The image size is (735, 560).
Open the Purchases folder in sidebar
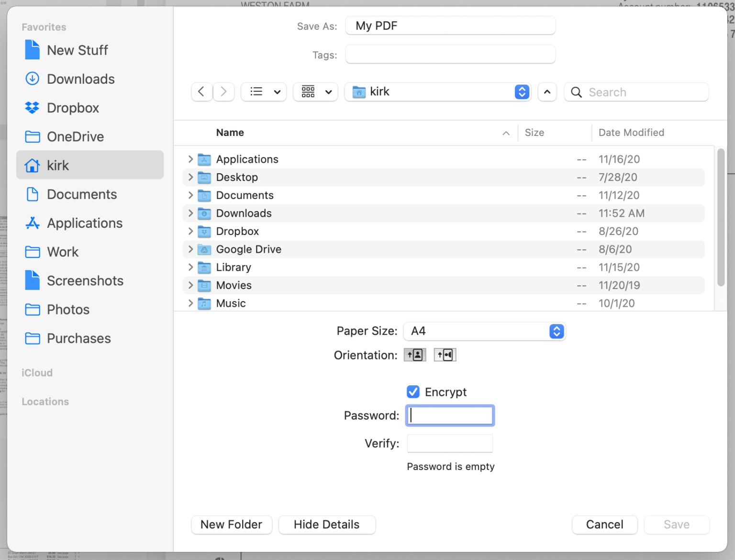pyautogui.click(x=78, y=338)
